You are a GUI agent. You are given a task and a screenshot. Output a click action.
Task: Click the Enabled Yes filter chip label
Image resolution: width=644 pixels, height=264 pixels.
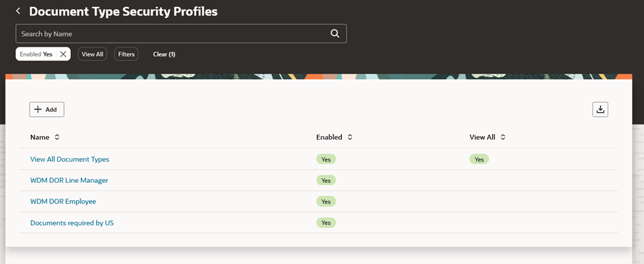coord(36,54)
